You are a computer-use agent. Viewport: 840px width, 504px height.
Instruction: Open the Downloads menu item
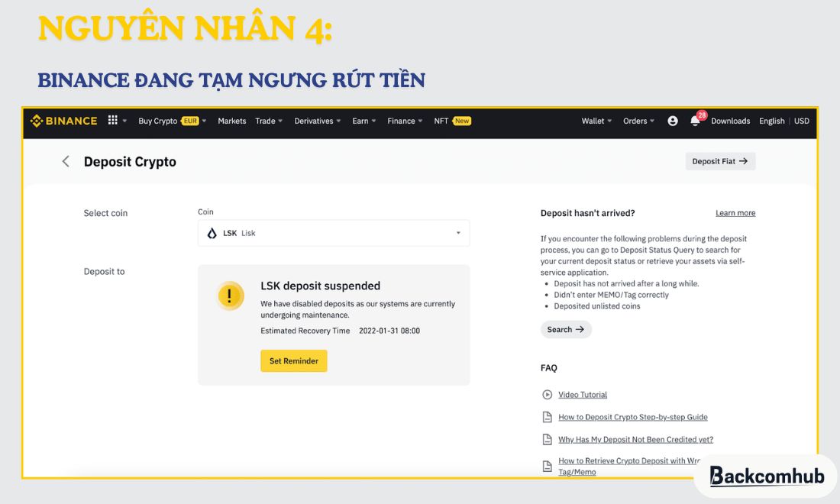pyautogui.click(x=730, y=121)
